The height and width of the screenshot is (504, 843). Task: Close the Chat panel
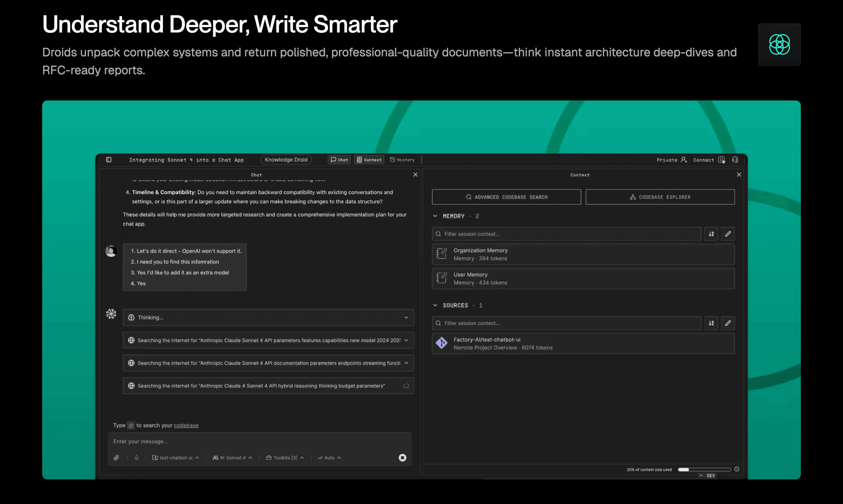coord(415,175)
